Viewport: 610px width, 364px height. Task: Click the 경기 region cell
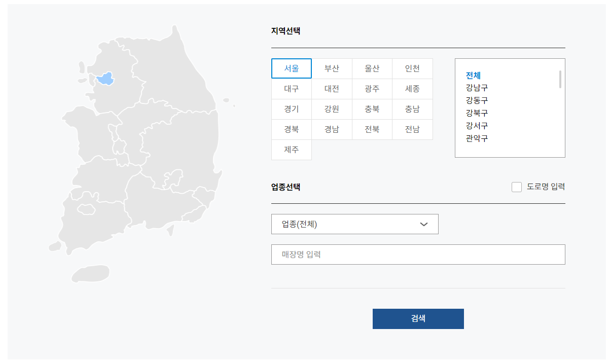click(x=292, y=109)
